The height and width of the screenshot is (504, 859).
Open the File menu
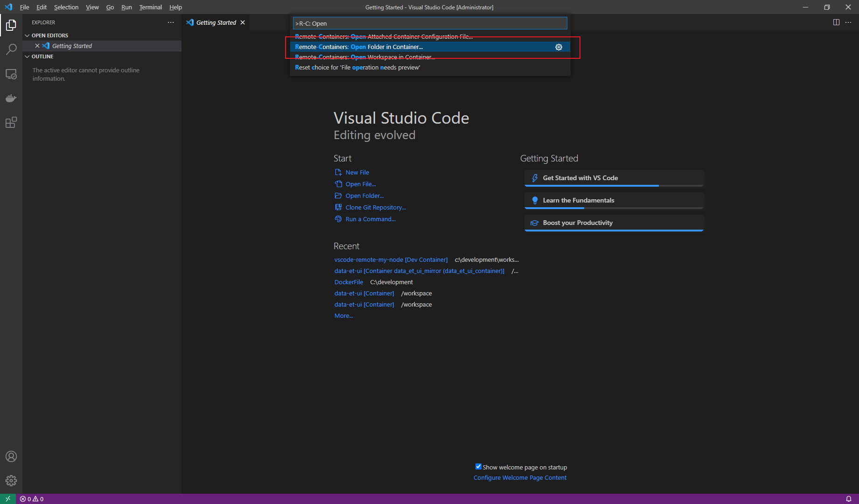[25, 7]
